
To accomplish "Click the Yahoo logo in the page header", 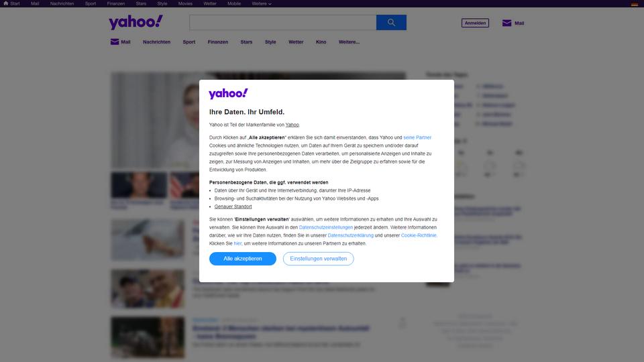I will click(x=136, y=22).
